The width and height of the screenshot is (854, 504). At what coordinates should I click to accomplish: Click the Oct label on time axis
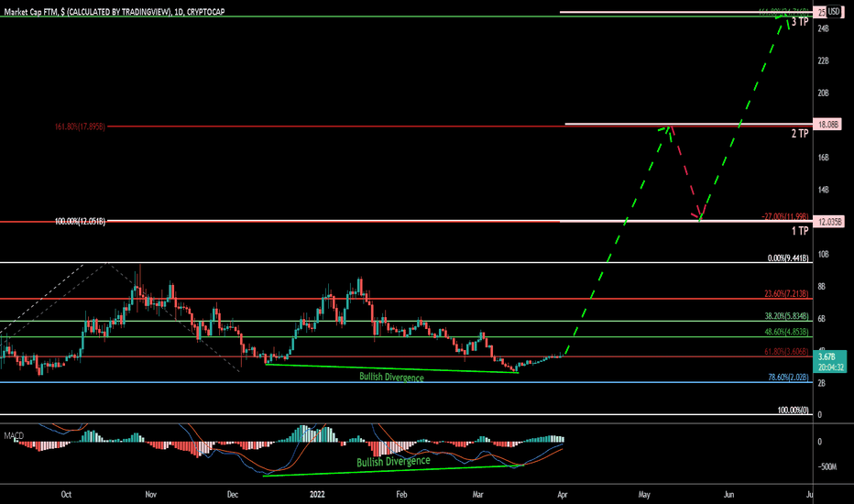66,495
